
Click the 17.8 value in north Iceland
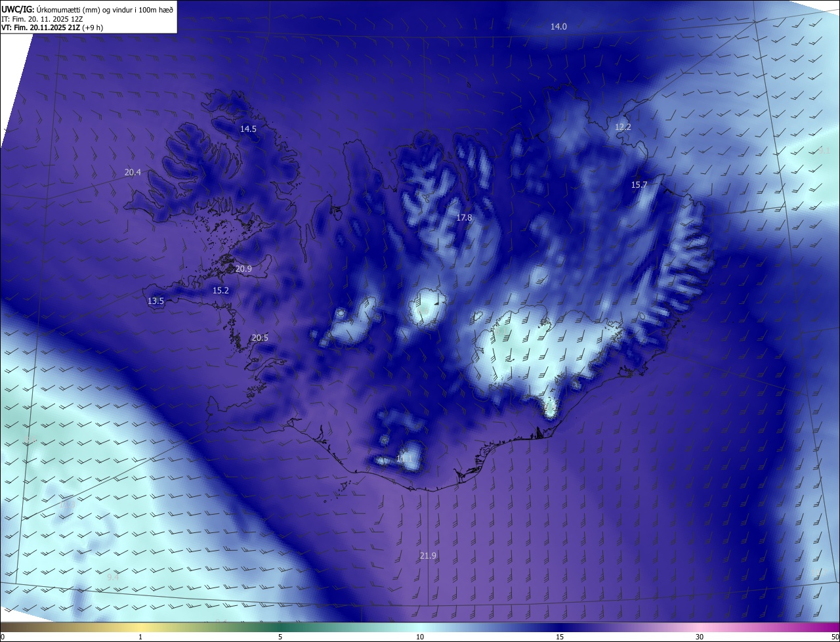464,217
